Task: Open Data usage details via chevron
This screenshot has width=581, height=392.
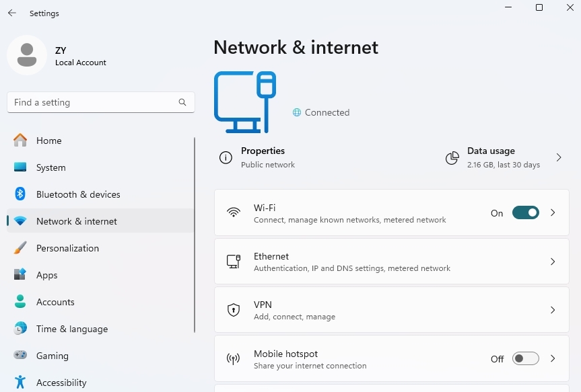Action: click(x=558, y=157)
